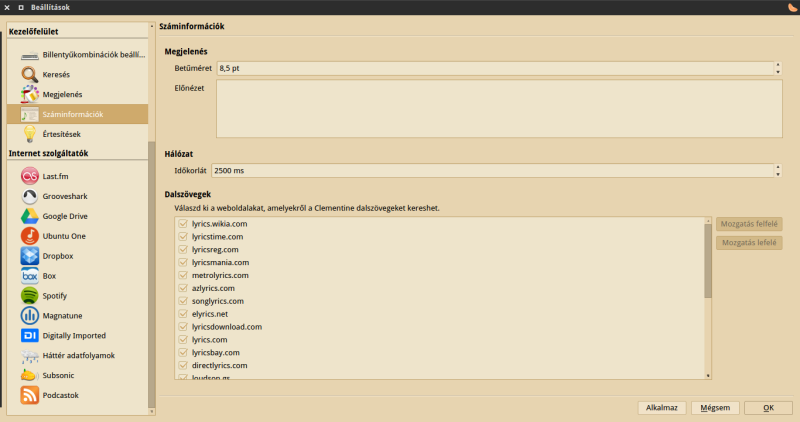Screen dimensions: 800x422
Task: Click inside the Előnézet preview box
Action: 499,109
